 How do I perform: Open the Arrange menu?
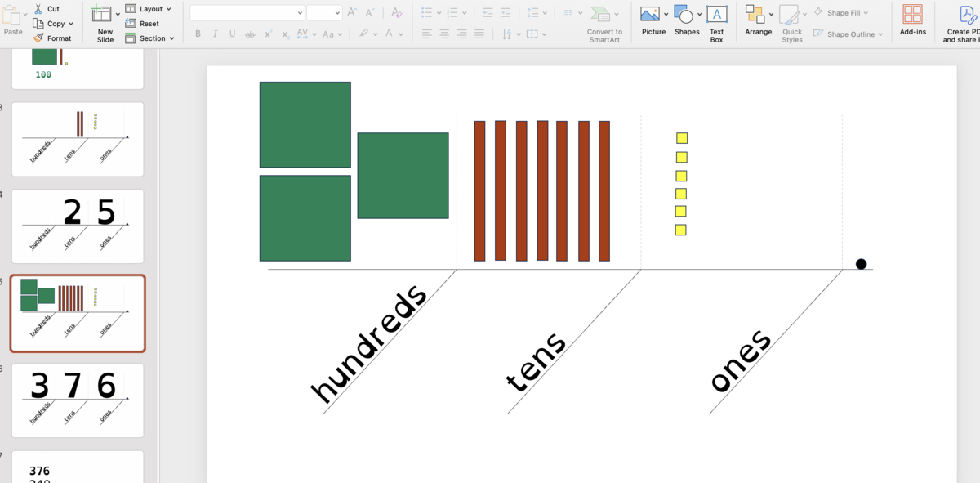tap(759, 20)
